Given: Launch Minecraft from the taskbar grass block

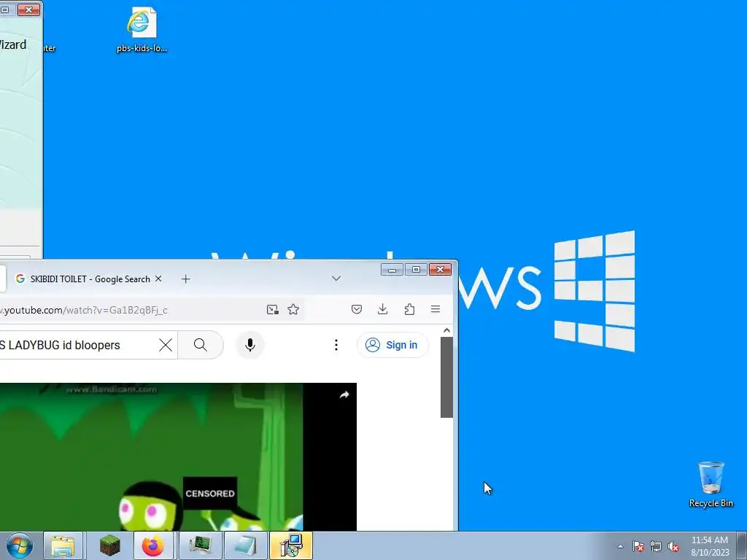Looking at the screenshot, I should (110, 545).
